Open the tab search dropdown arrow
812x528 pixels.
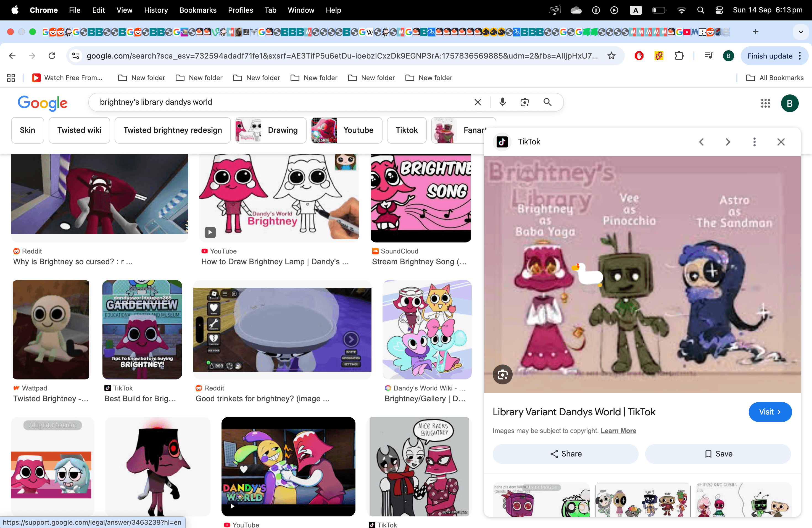tap(801, 32)
